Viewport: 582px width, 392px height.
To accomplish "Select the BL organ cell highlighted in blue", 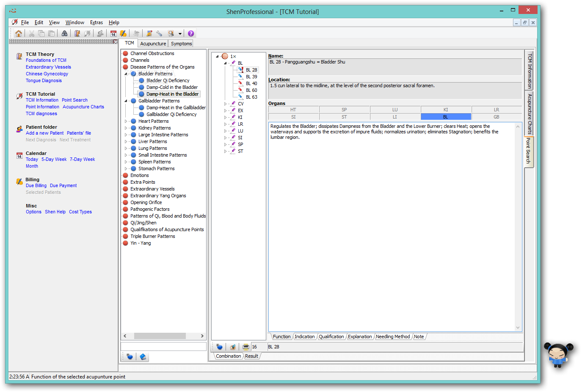I will coord(446,117).
